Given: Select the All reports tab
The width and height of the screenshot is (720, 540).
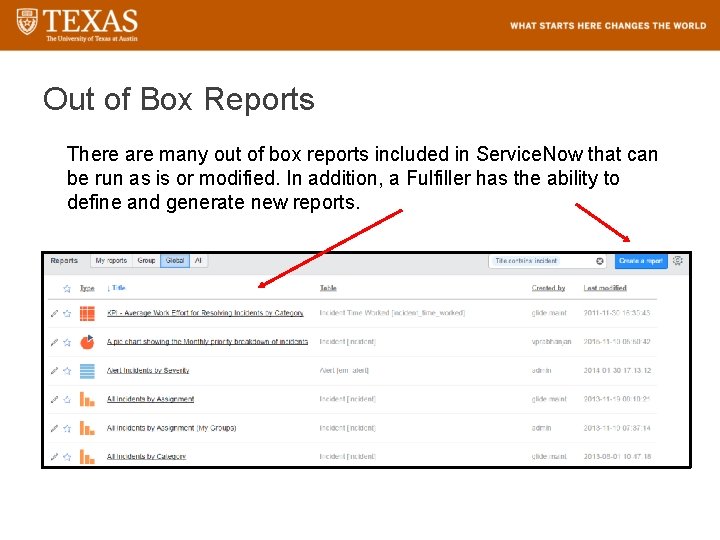Looking at the screenshot, I should click(x=198, y=261).
